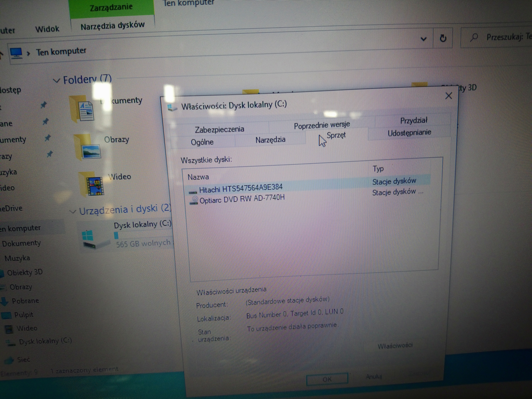
Task: Click Obrazy icon in navigation tree
Action: pos(3,287)
